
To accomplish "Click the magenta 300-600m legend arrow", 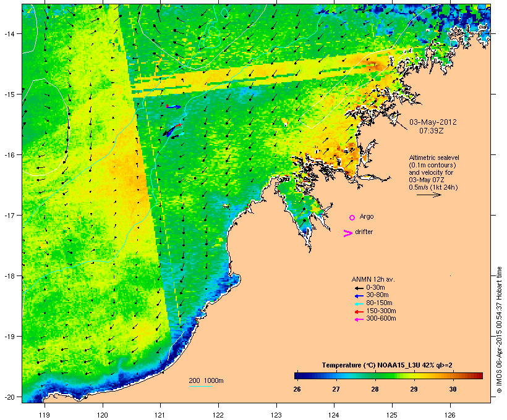I will (359, 319).
